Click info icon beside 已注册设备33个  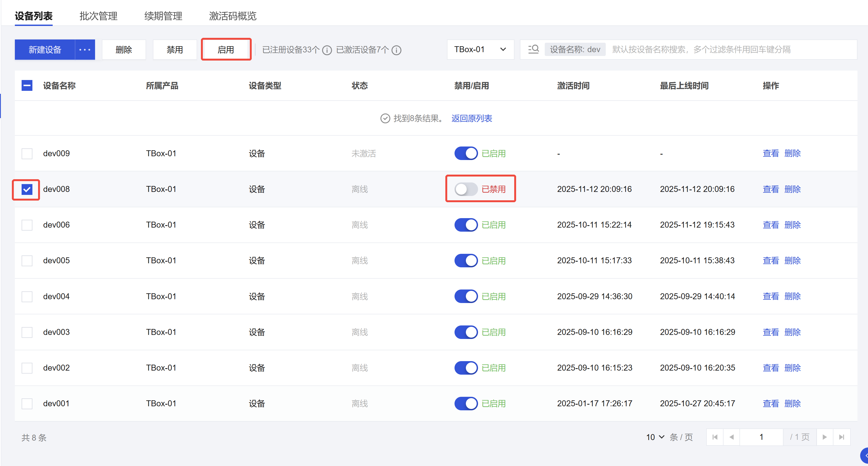327,50
